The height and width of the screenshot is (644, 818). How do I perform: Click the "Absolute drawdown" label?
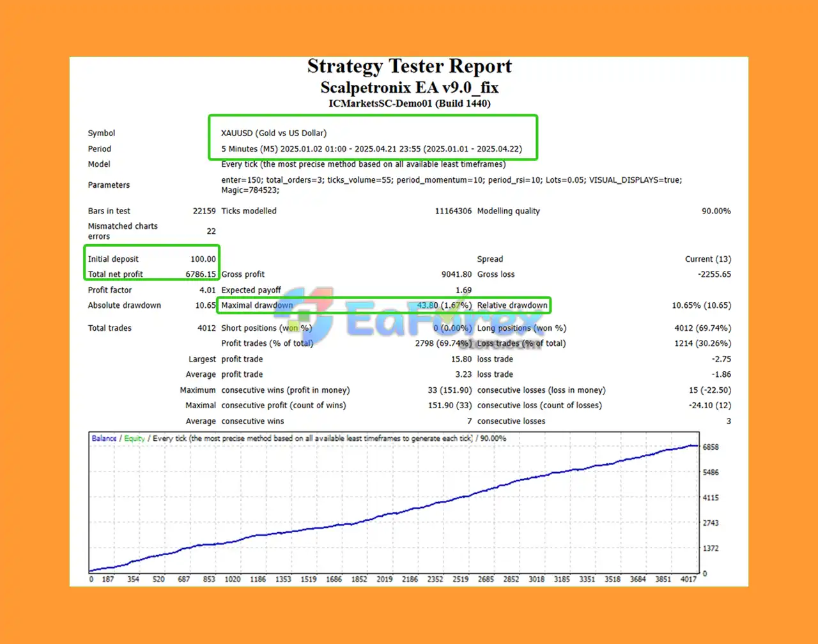pyautogui.click(x=125, y=305)
